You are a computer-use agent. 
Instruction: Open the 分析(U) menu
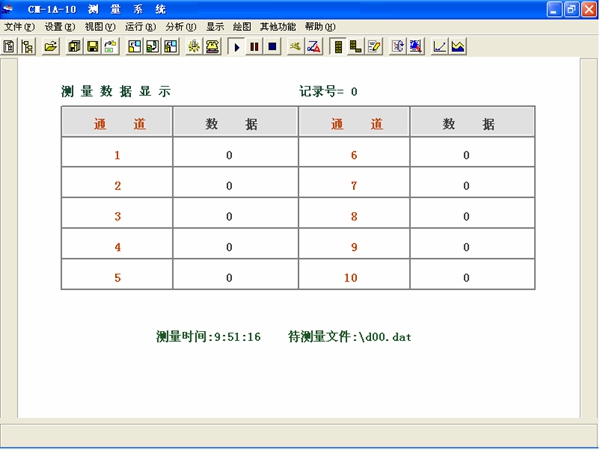181,26
